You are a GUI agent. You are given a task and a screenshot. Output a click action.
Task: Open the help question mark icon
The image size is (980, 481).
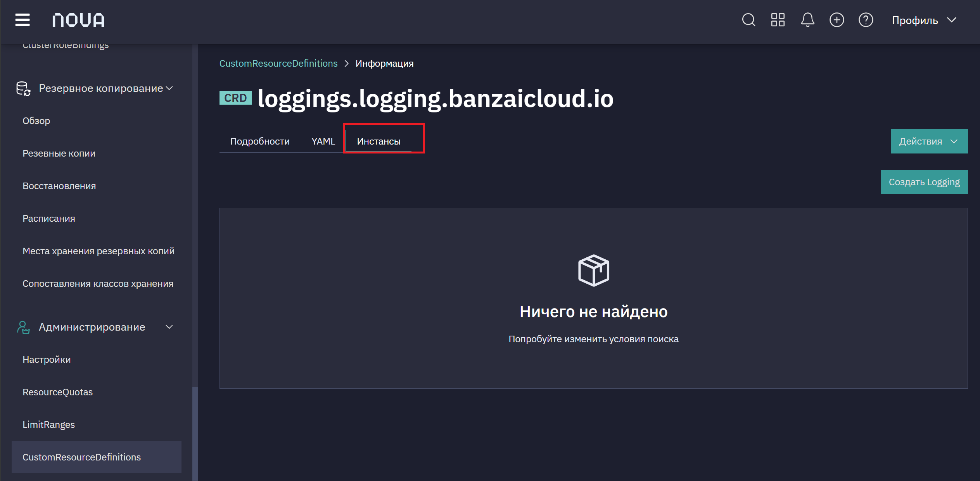[x=866, y=20]
